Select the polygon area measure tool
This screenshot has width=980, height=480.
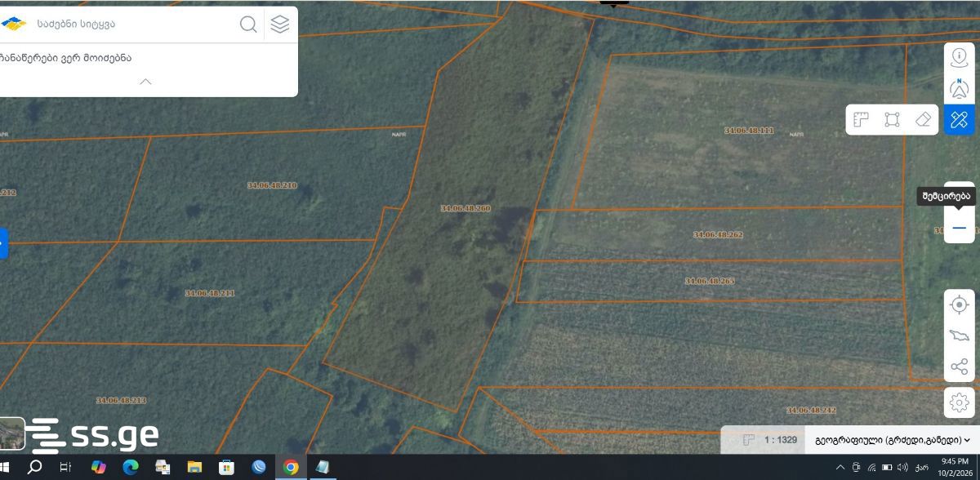892,120
